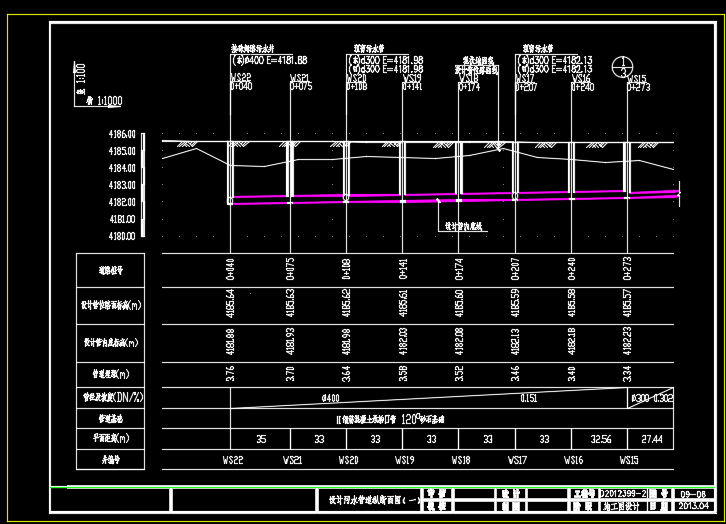Screen dimensions: 726x524
Task: Pick the pipe invert elevation 4182.18
Action: pyautogui.click(x=572, y=342)
